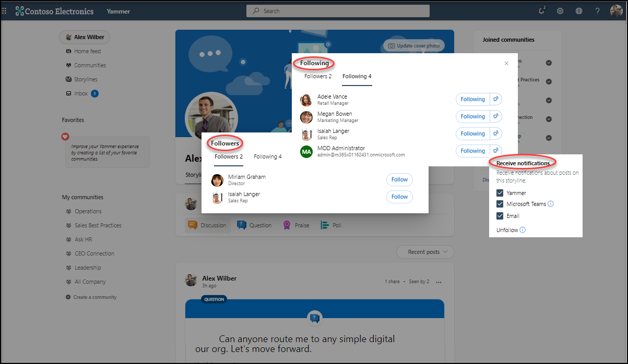Select the Question post type tab
The height and width of the screenshot is (364, 628).
(x=254, y=225)
